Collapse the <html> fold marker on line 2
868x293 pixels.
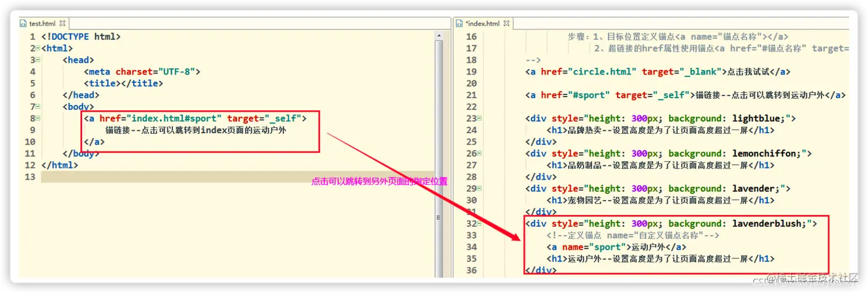click(38, 48)
